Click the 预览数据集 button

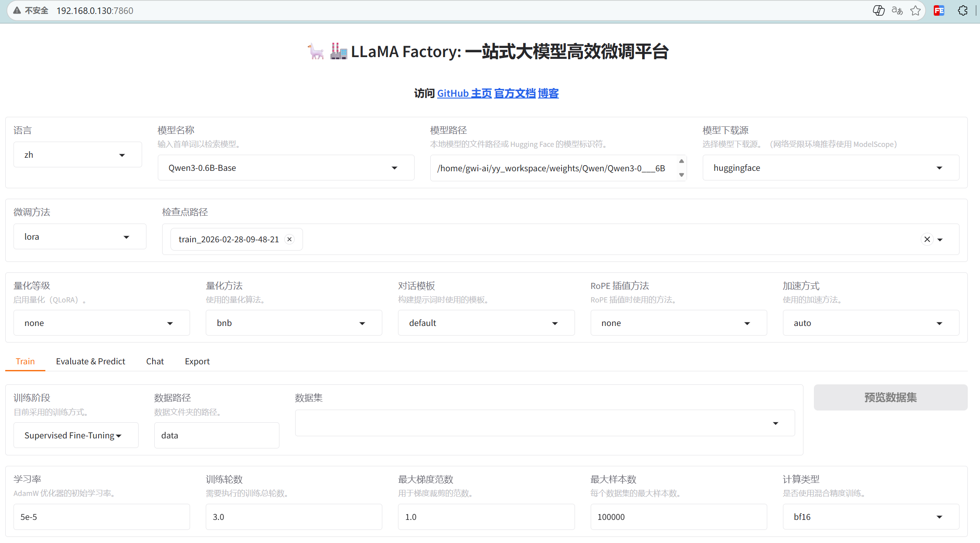pos(890,397)
